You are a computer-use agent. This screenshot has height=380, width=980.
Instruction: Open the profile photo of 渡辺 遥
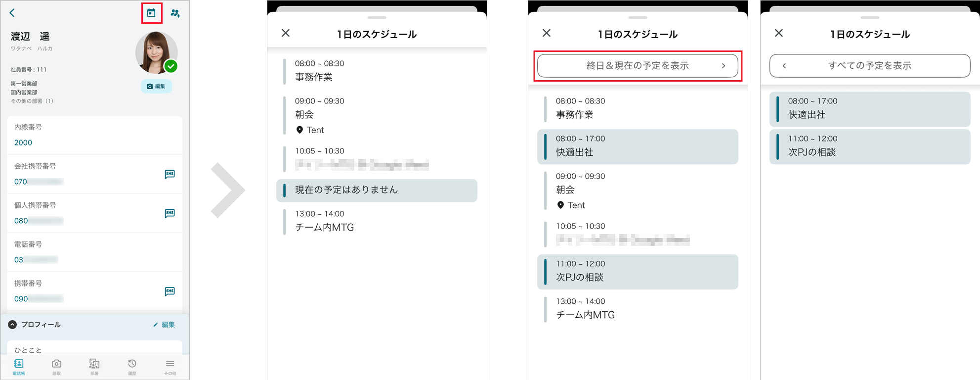[156, 52]
